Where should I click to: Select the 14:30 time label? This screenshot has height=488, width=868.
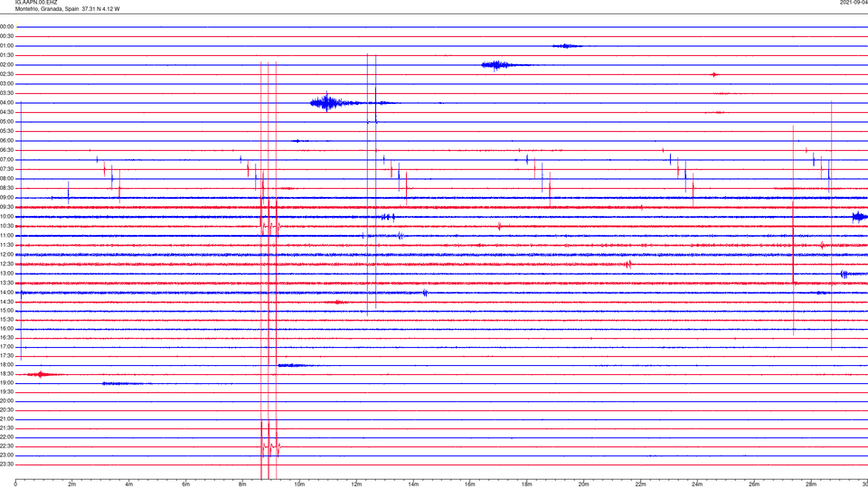[x=6, y=302]
